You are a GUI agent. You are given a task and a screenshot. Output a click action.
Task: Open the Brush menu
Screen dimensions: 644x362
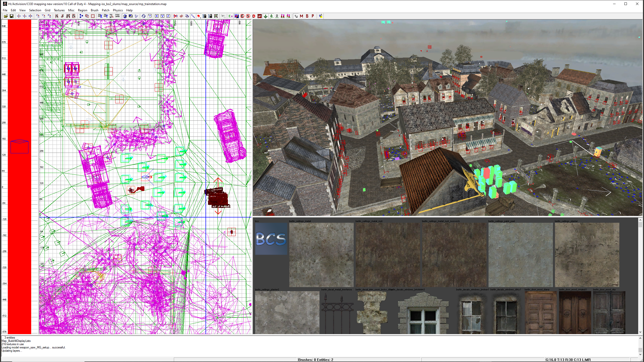[x=95, y=10]
